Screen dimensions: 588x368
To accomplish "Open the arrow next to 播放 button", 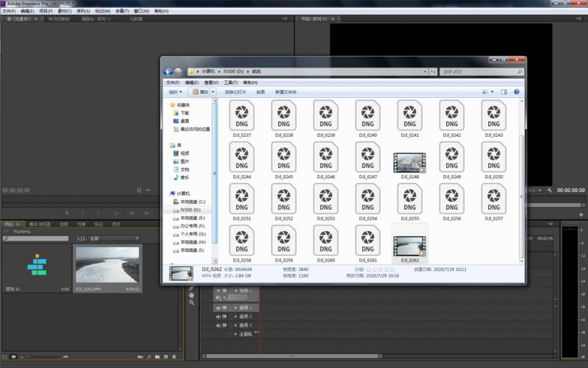I will click(212, 92).
